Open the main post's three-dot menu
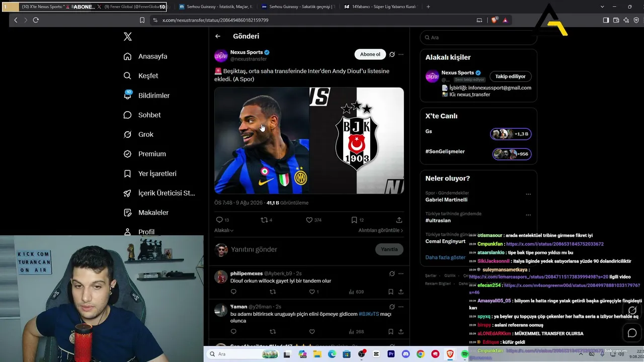The height and width of the screenshot is (362, 644). [401, 54]
